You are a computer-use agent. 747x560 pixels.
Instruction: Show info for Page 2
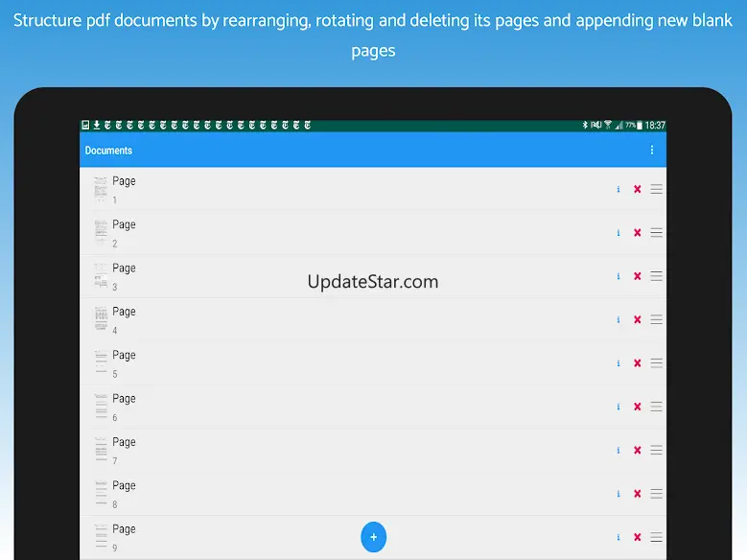coord(619,233)
